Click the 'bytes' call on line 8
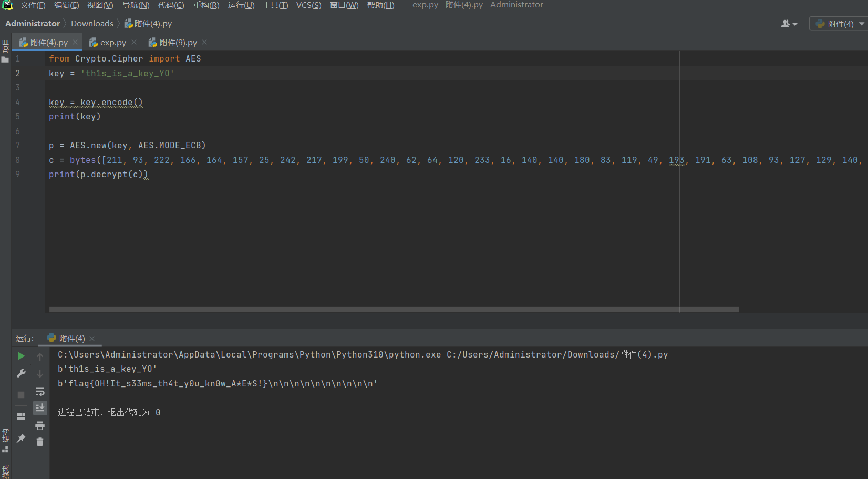This screenshot has width=868, height=479. [x=83, y=160]
